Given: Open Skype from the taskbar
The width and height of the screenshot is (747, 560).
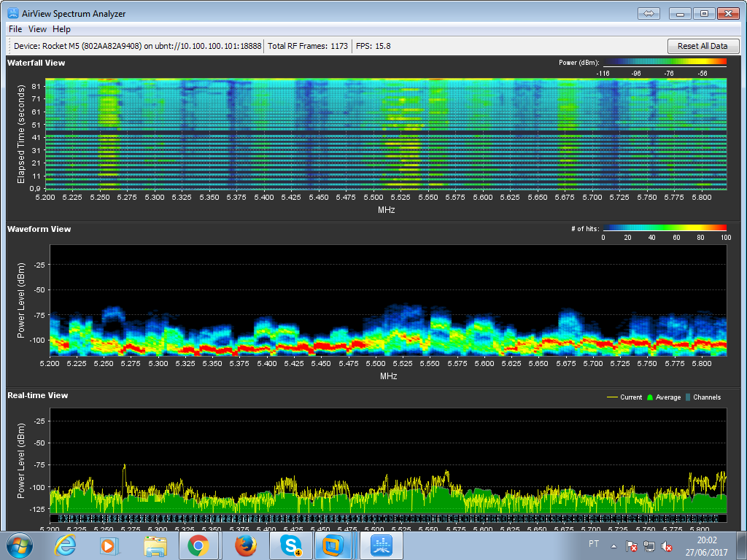Looking at the screenshot, I should pos(291,545).
